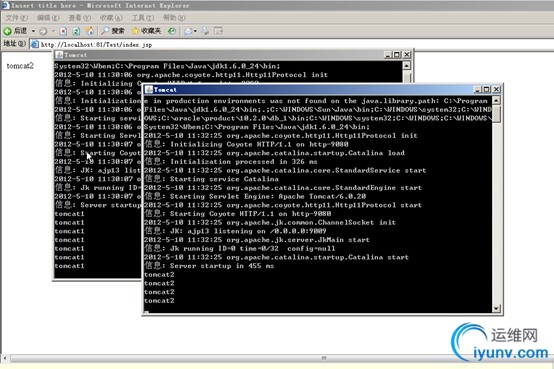Click scroll-down arrow in front Tomcat window
This screenshot has height=369, width=554.
[x=496, y=309]
